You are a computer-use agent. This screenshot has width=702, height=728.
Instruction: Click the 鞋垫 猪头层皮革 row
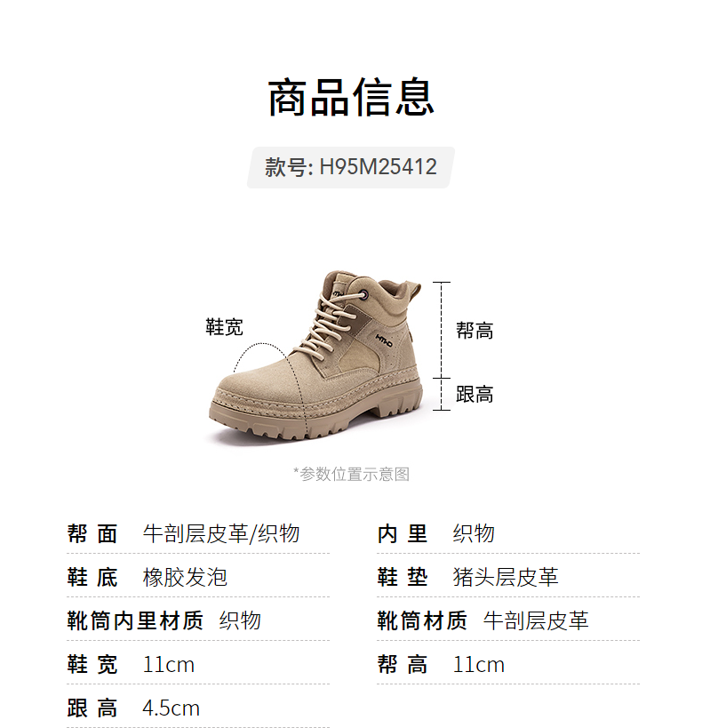508,577
